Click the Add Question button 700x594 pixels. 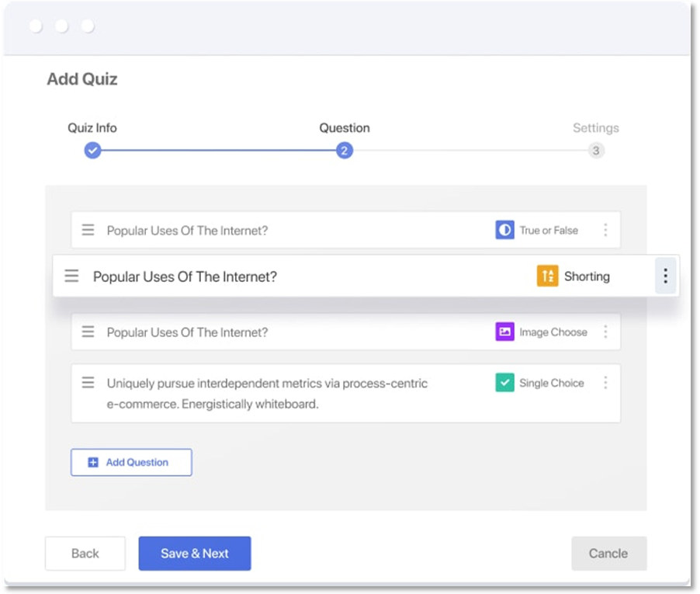(x=131, y=462)
